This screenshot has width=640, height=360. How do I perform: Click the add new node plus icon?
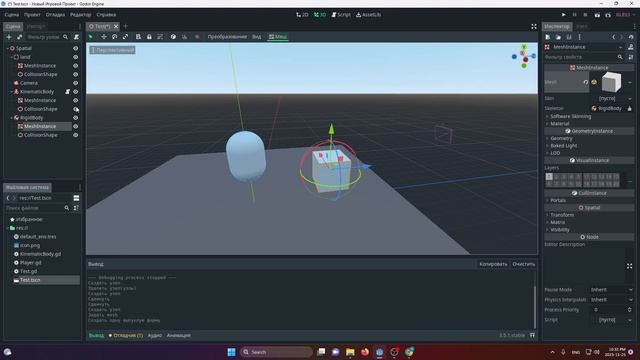9,37
